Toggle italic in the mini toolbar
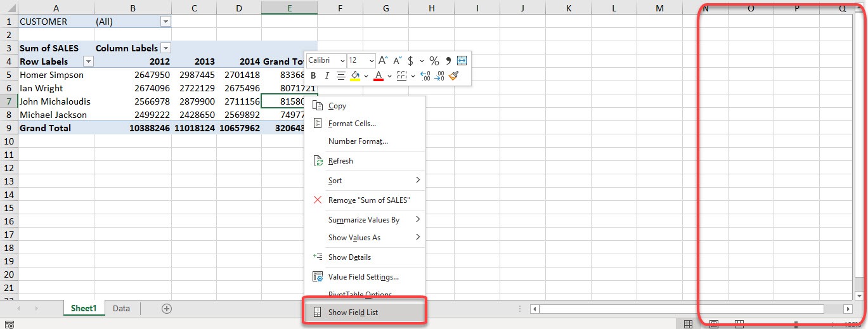This screenshot has height=329, width=868. pyautogui.click(x=327, y=76)
